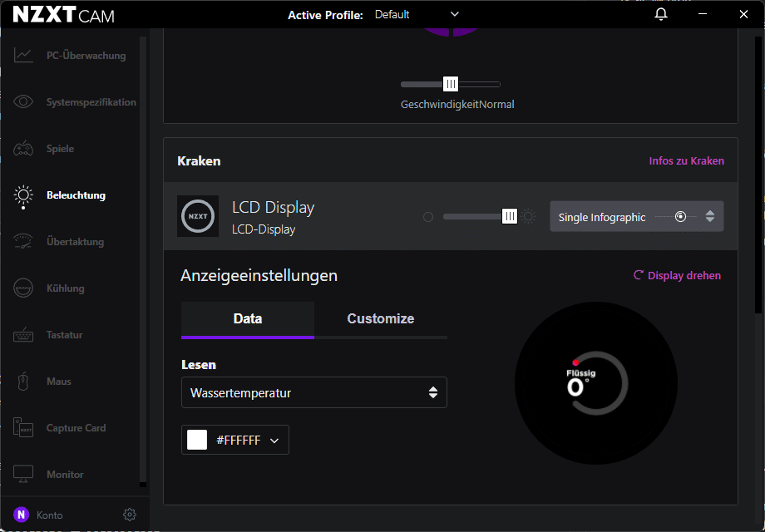Viewport: 765px width, 532px height.
Task: Switch to the Customize tab
Action: (380, 319)
